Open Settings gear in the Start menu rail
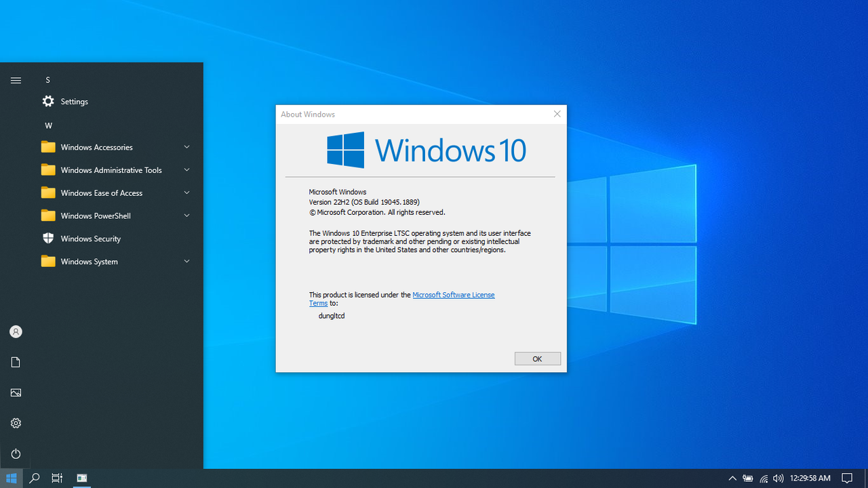The height and width of the screenshot is (488, 868). tap(16, 423)
